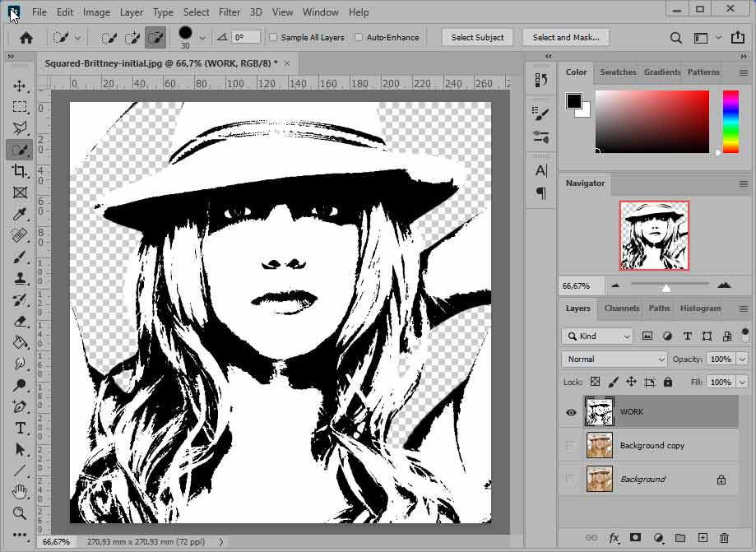756x552 pixels.
Task: Open the History panel icon
Action: [x=541, y=80]
